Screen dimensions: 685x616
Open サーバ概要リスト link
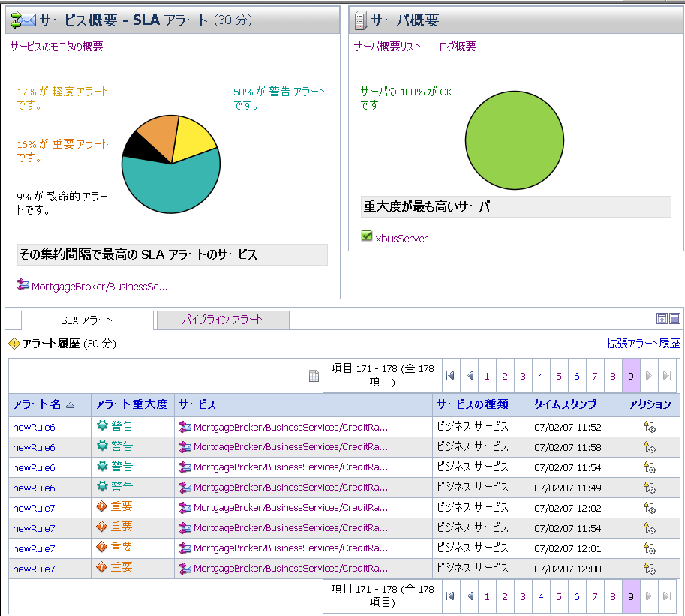pyautogui.click(x=387, y=47)
